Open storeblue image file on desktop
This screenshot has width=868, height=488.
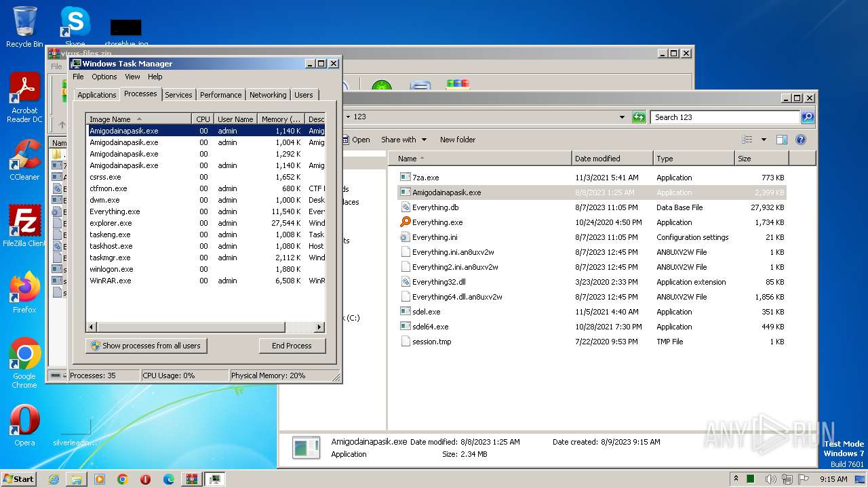click(x=126, y=31)
